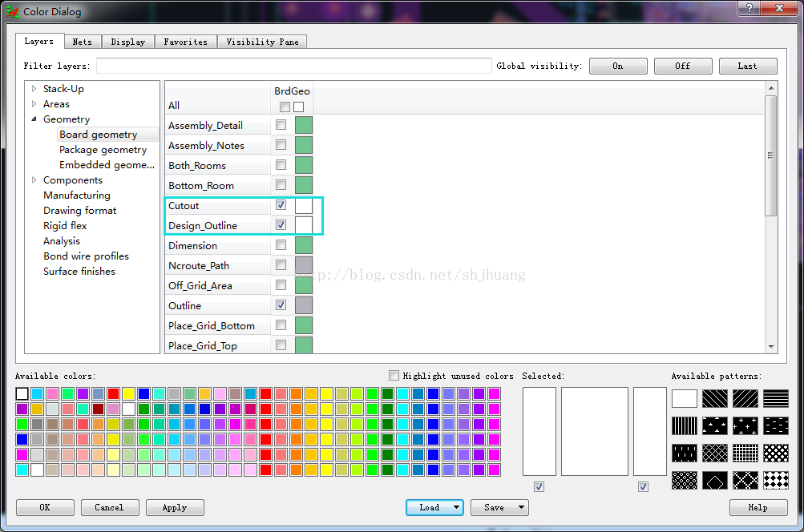The image size is (804, 532).
Task: Disable the Cutout BrdGeo visibility checkbox
Action: click(281, 204)
